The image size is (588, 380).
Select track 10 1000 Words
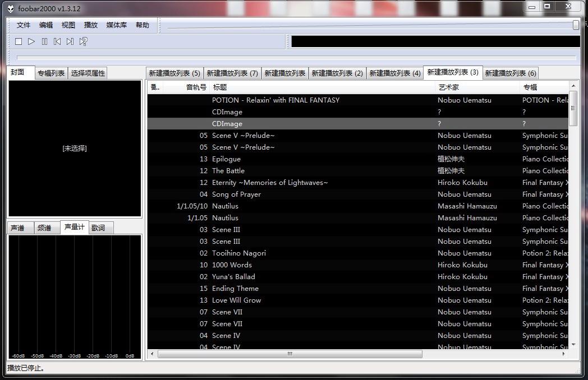358,265
